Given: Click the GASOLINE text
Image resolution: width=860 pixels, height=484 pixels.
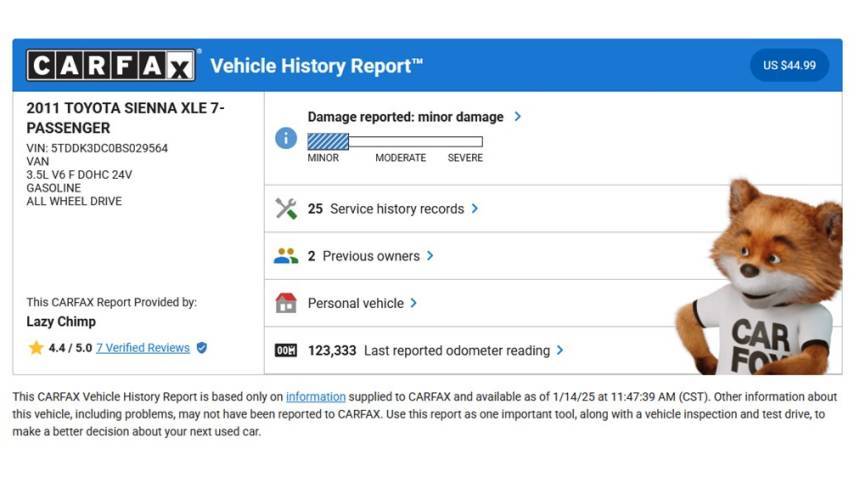Looking at the screenshot, I should pos(53,188).
